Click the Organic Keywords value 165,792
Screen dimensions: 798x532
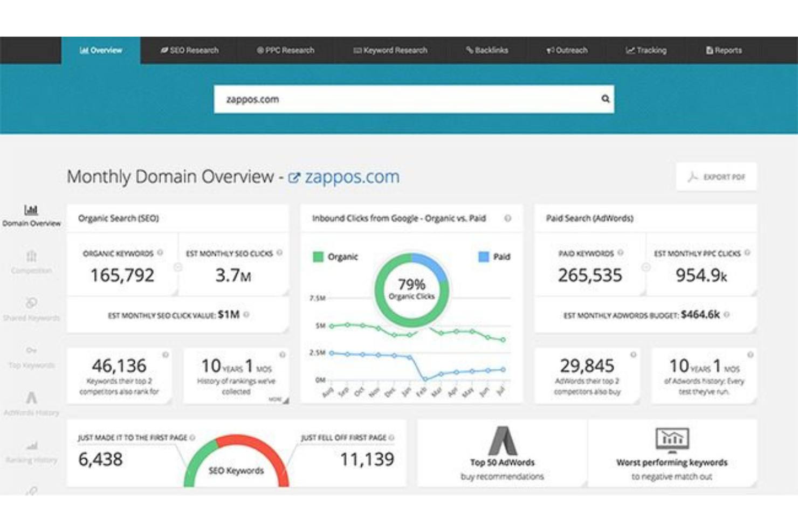[x=122, y=275]
